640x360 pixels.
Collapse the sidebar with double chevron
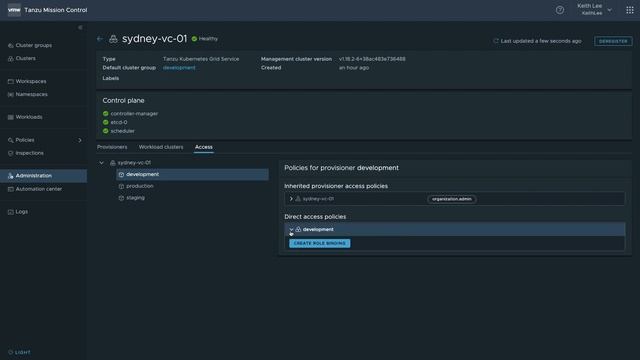click(80, 27)
